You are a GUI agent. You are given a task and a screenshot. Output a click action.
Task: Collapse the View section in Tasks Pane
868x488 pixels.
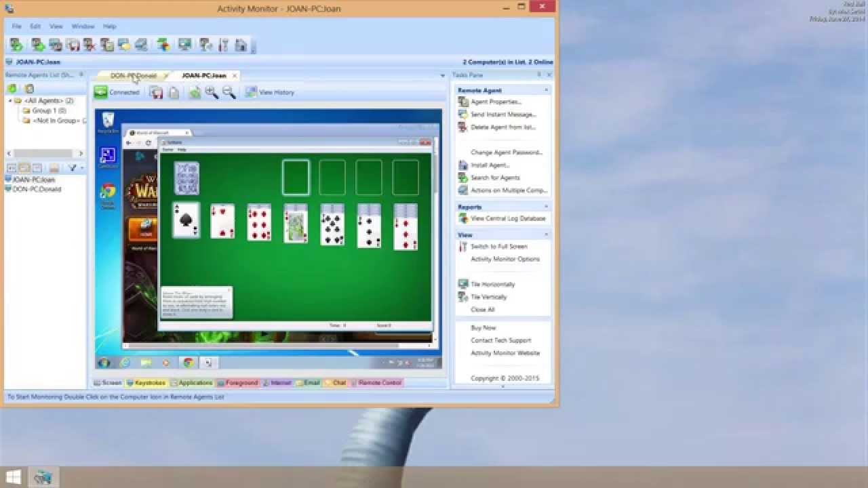click(x=547, y=235)
